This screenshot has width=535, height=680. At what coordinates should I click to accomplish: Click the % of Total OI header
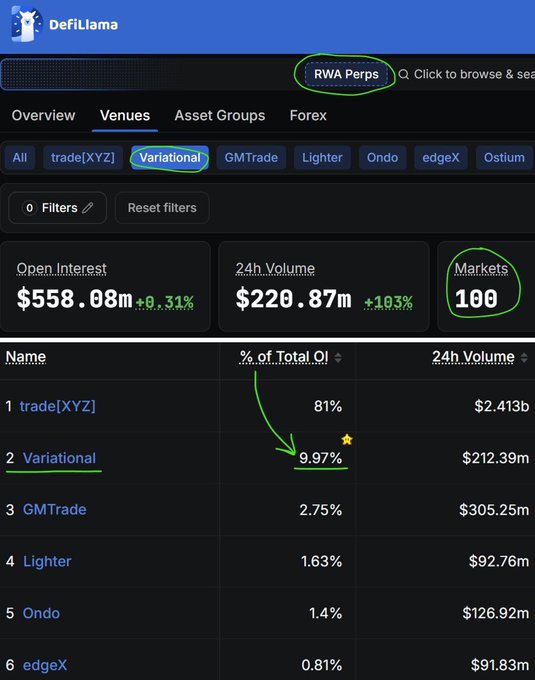[x=284, y=357]
